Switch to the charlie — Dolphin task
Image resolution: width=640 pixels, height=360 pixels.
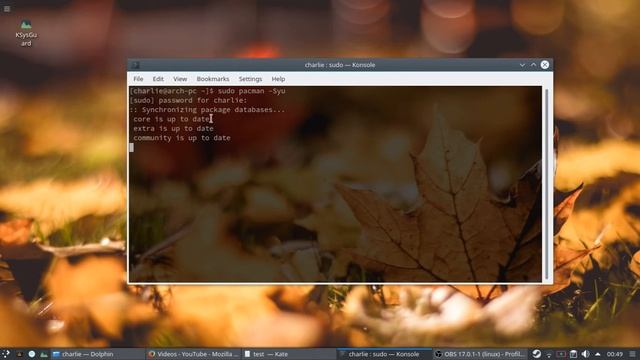click(97, 354)
